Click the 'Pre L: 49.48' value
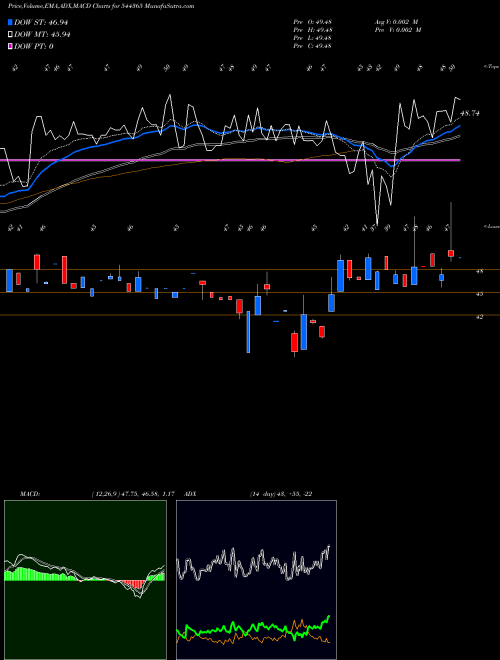The height and width of the screenshot is (660, 500). (x=313, y=38)
